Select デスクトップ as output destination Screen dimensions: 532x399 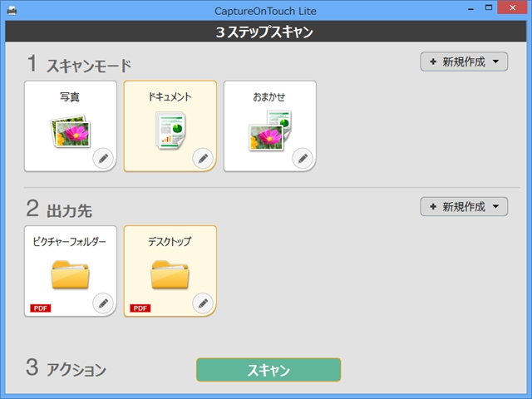point(170,271)
